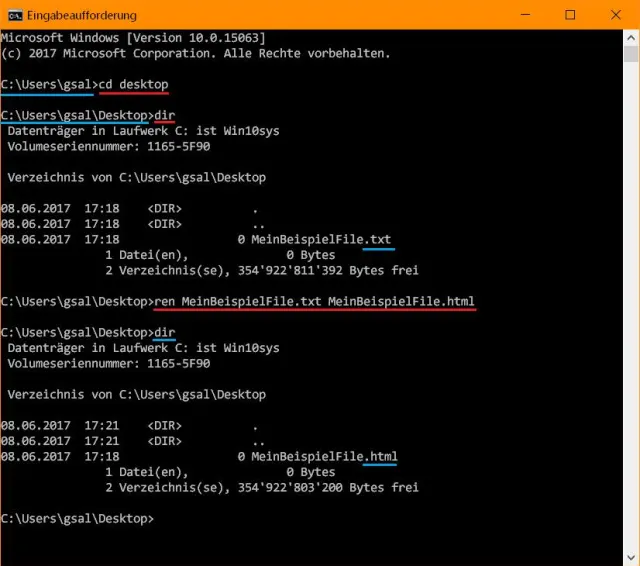Click the Microsoft Windows version line
Viewport: 640px width, 566px height.
click(x=146, y=37)
